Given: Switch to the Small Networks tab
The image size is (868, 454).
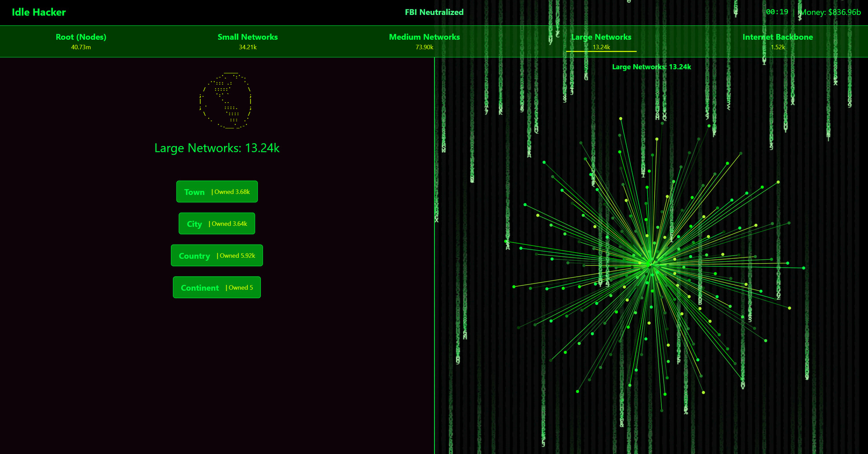Looking at the screenshot, I should [247, 41].
